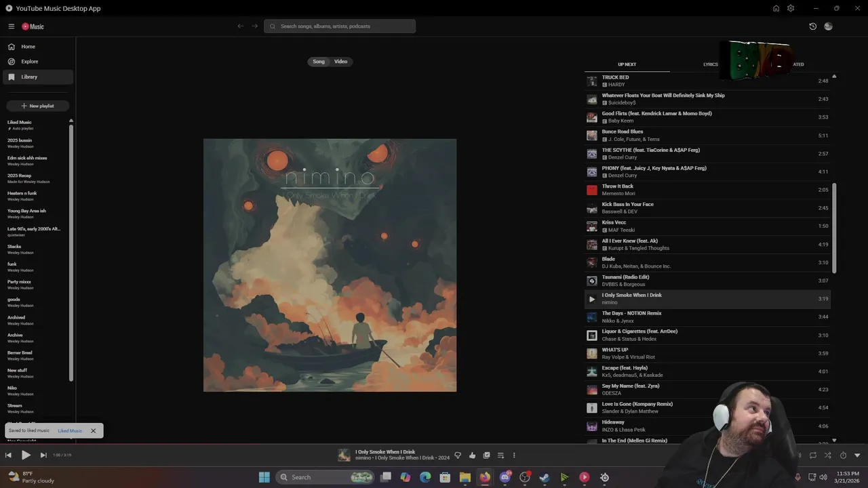
Task: Open the Party mixxx playlist
Action: [x=35, y=285]
